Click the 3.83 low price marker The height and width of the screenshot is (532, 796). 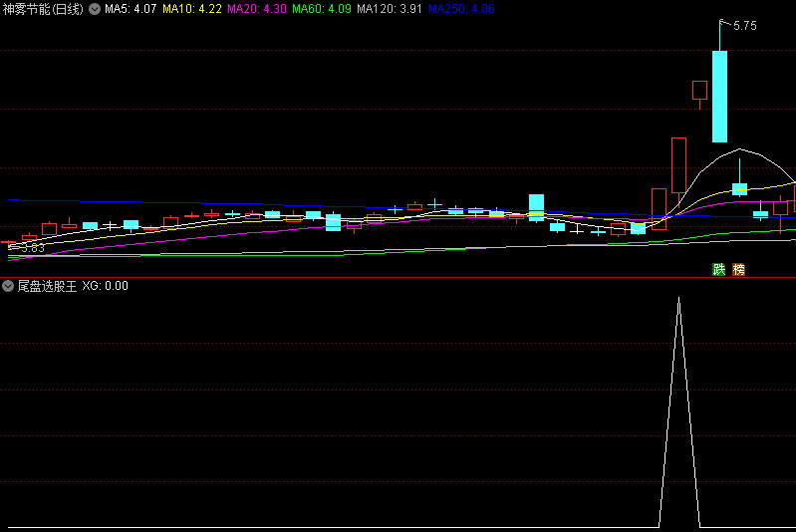click(x=33, y=248)
